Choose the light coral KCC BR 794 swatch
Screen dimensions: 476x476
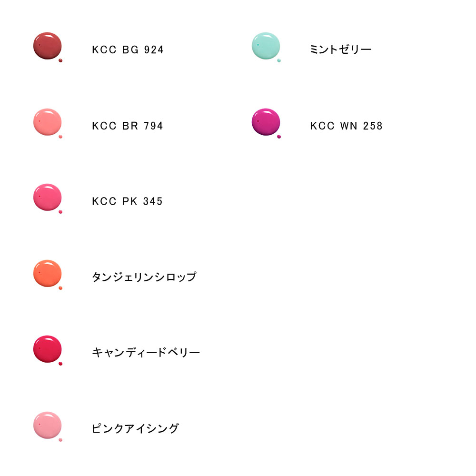click(x=48, y=121)
